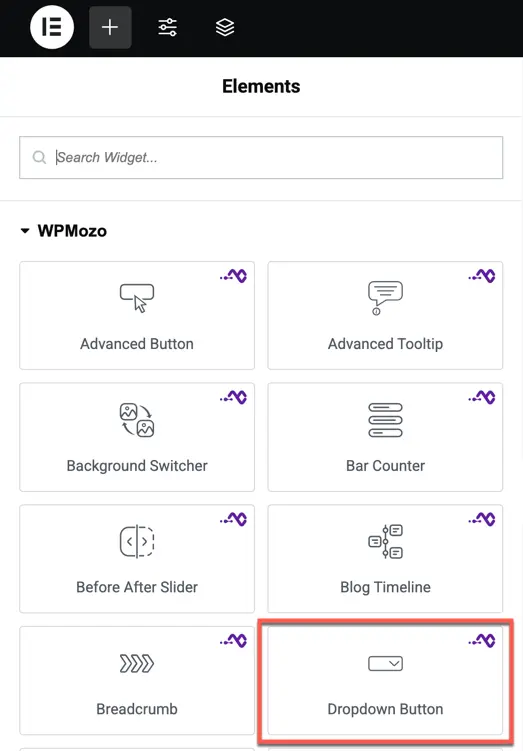The height and width of the screenshot is (751, 523).
Task: Click the WPMozo section heading
Action: [72, 231]
